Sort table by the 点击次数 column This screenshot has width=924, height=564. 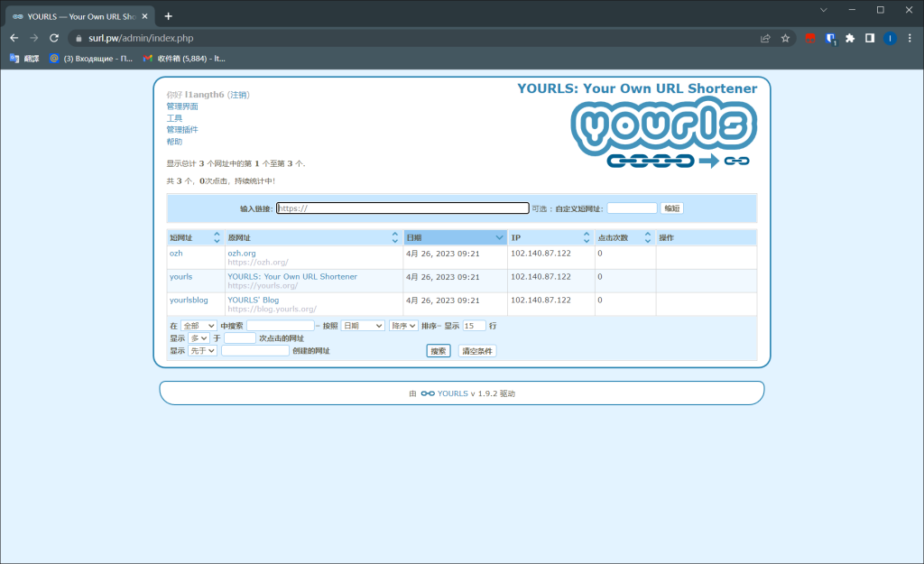point(624,237)
